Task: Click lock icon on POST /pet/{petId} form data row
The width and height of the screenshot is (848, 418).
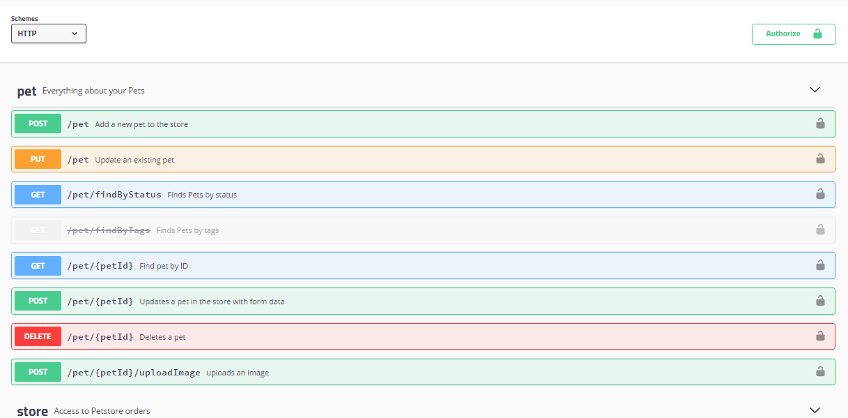Action: [820, 301]
